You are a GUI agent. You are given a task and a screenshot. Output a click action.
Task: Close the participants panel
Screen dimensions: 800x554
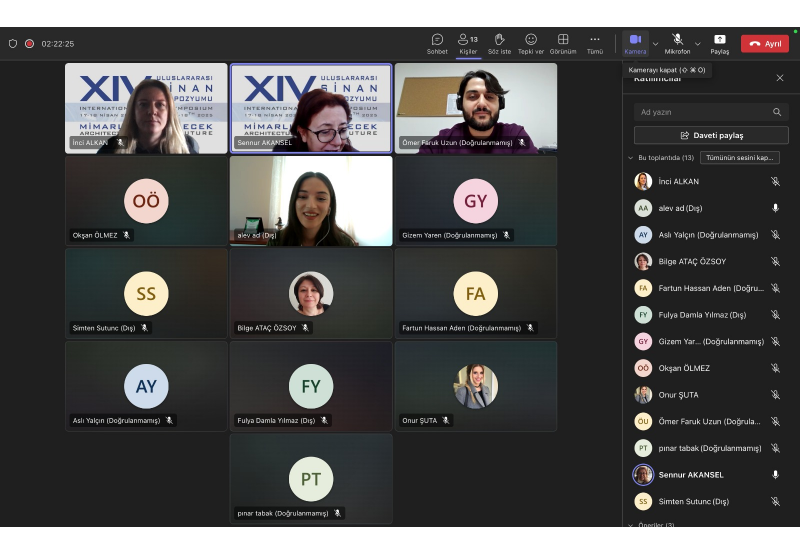(x=780, y=78)
